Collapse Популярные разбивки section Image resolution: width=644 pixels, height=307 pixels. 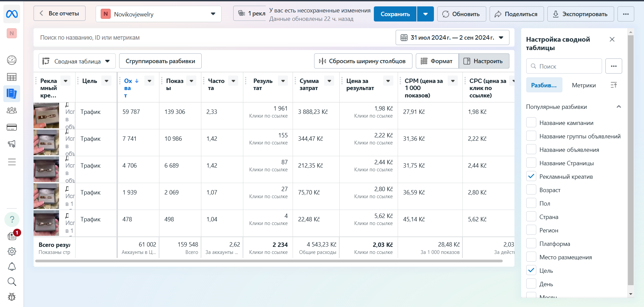pos(618,107)
